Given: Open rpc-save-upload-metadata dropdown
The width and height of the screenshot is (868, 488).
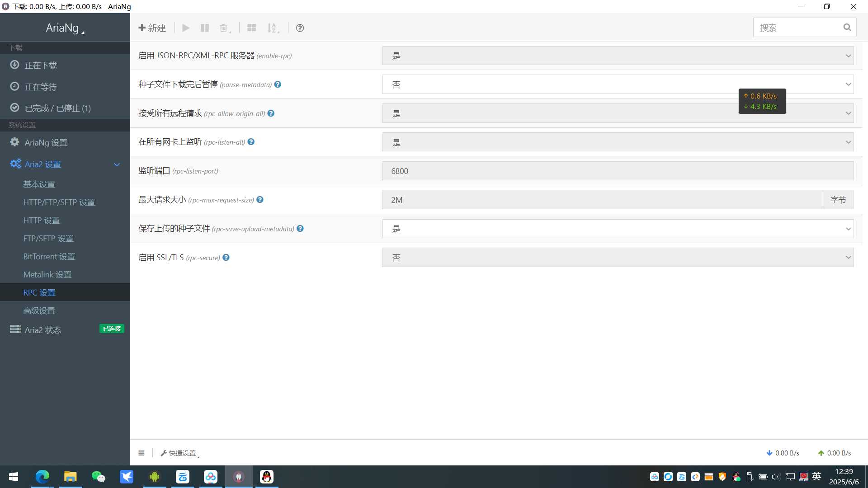Looking at the screenshot, I should (618, 229).
